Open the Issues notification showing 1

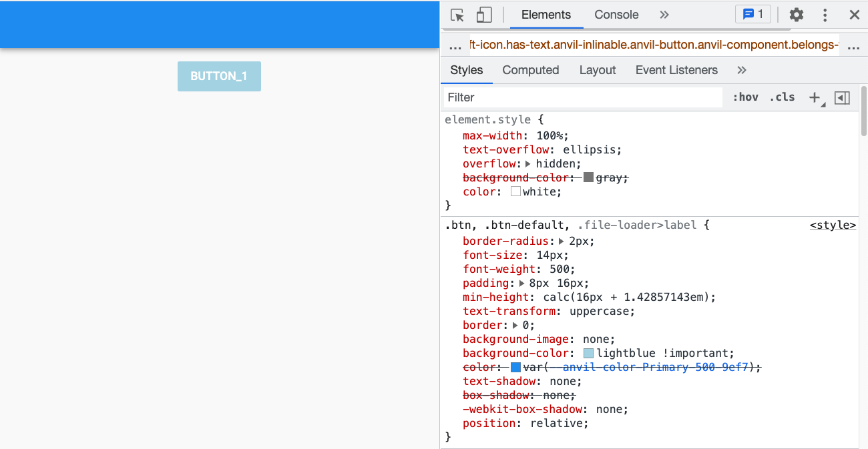pyautogui.click(x=752, y=13)
